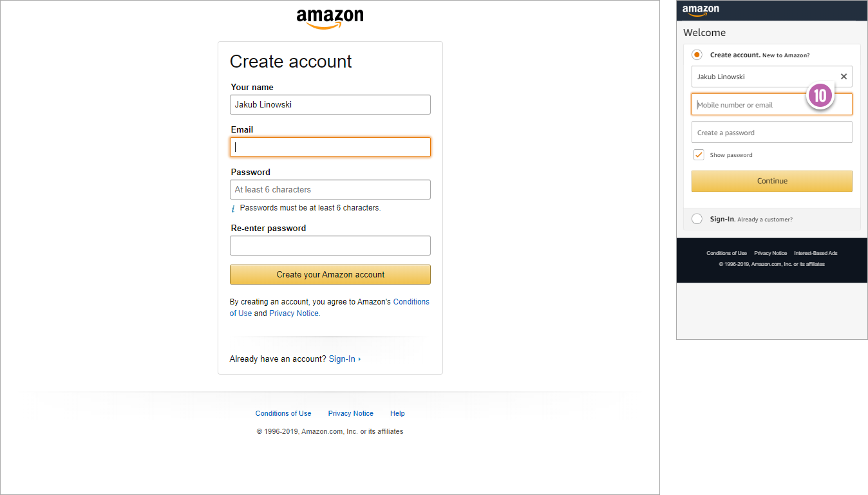Click the Amazon logo in the mobile header
Viewport: 868px width, 495px height.
(x=701, y=10)
